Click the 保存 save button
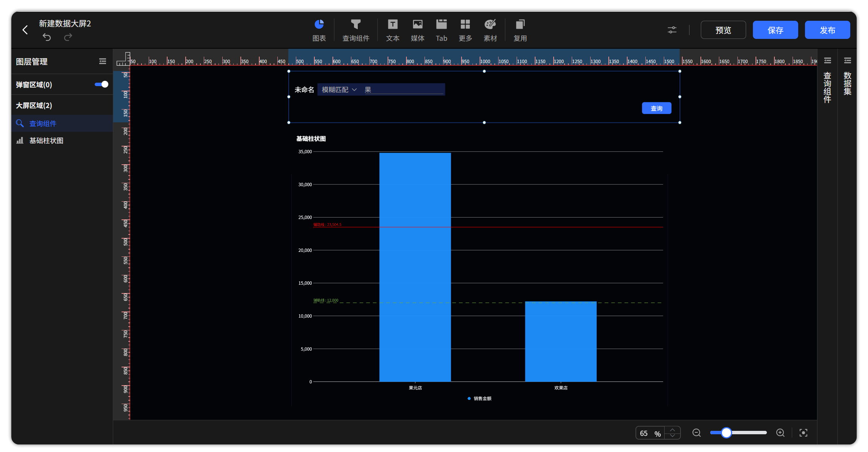 (x=775, y=30)
